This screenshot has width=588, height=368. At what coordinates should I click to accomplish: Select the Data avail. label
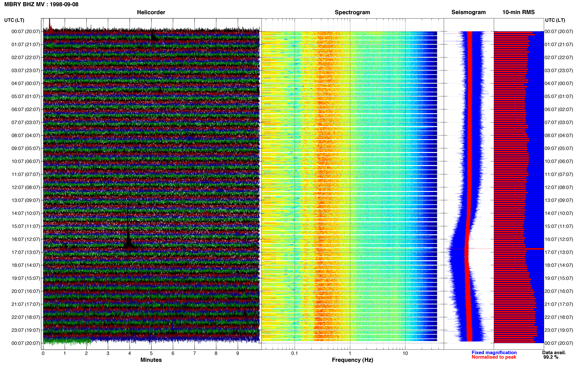554,352
